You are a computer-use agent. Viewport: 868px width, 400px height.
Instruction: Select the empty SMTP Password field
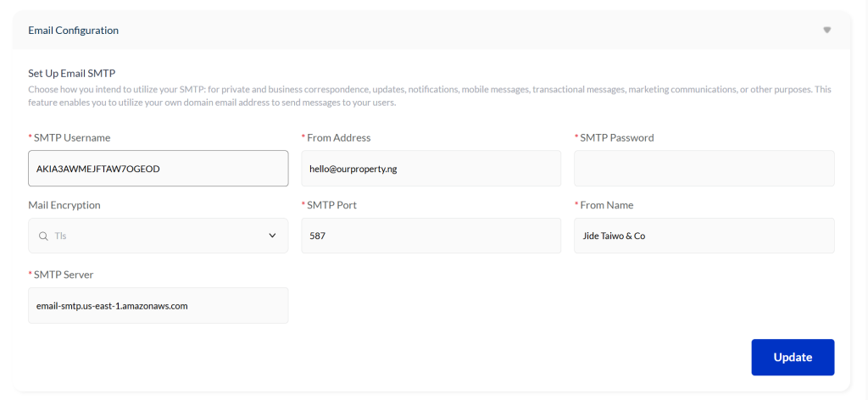click(704, 169)
